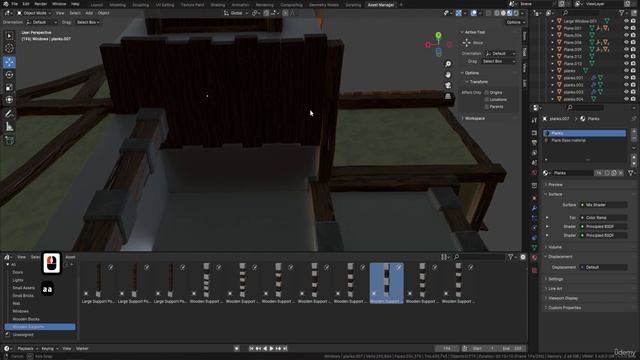Image resolution: width=640 pixels, height=360 pixels.
Task: Disable render camera for Plane.006
Action: (633, 42)
